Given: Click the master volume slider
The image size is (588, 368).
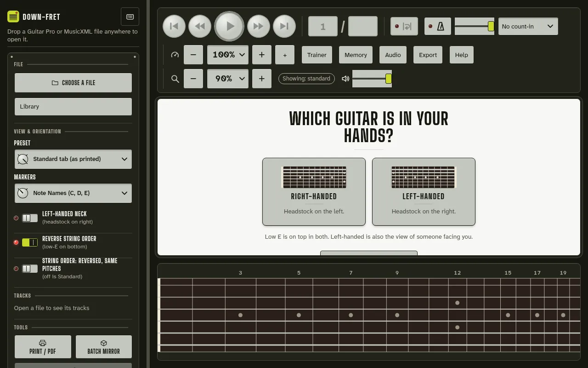Looking at the screenshot, I should [372, 79].
